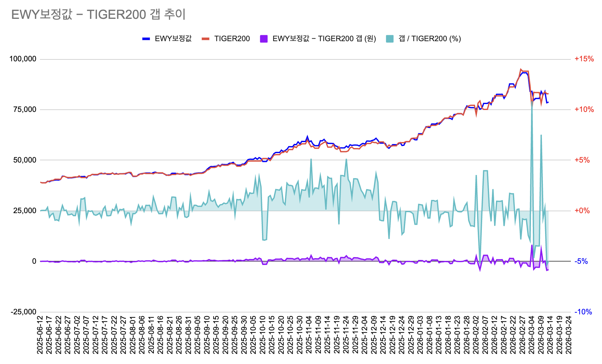This screenshot has height=364, width=602.
Task: Click the '2026-02-02' date label
Action: pyautogui.click(x=476, y=335)
